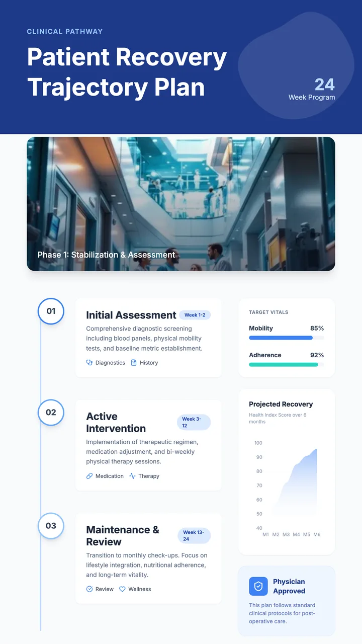Click the 92% Adherence value
Viewport: 362px width, 644px height.
(317, 355)
